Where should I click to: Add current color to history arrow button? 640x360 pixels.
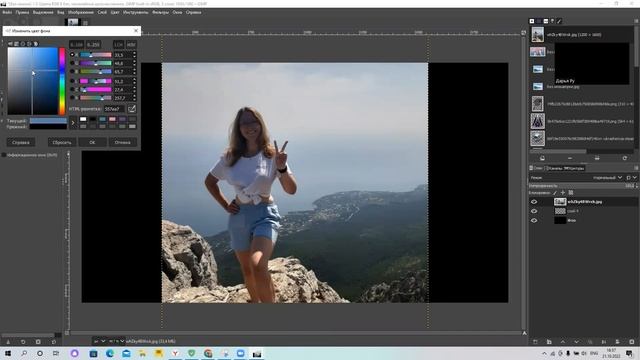pyautogui.click(x=73, y=122)
